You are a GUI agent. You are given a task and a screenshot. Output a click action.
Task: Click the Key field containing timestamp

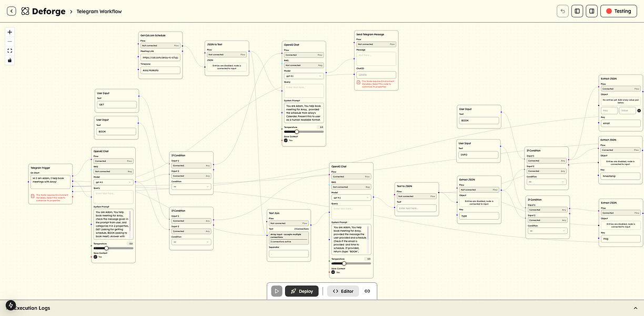click(621, 176)
